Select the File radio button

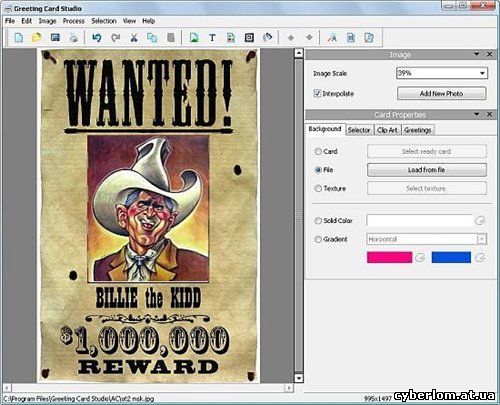(318, 170)
